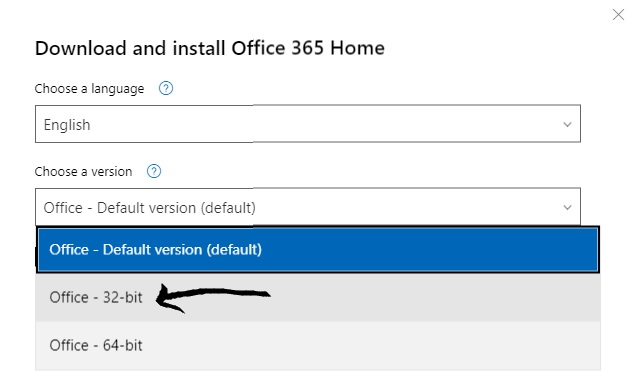The width and height of the screenshot is (632, 373).
Task: Click the question mark beside the language label
Action: [x=166, y=88]
